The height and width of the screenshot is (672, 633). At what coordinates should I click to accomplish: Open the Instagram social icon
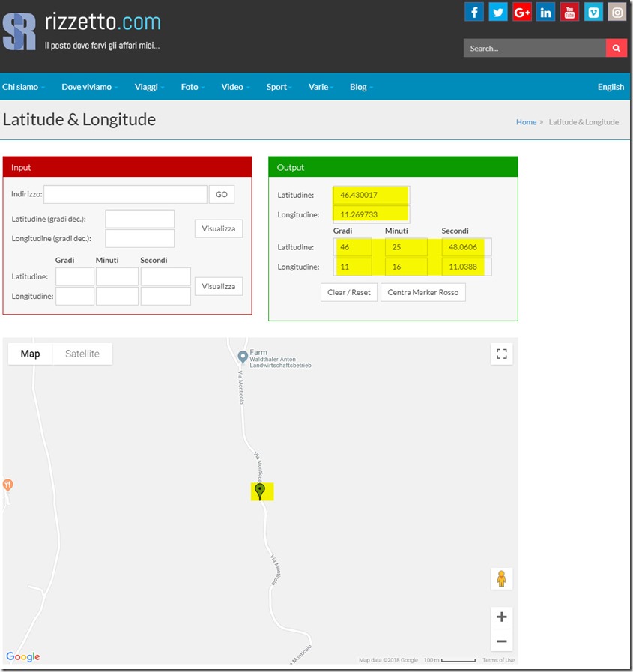pyautogui.click(x=617, y=12)
